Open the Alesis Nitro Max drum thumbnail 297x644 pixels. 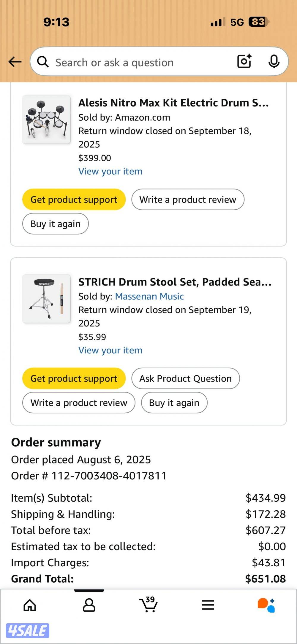pos(46,119)
